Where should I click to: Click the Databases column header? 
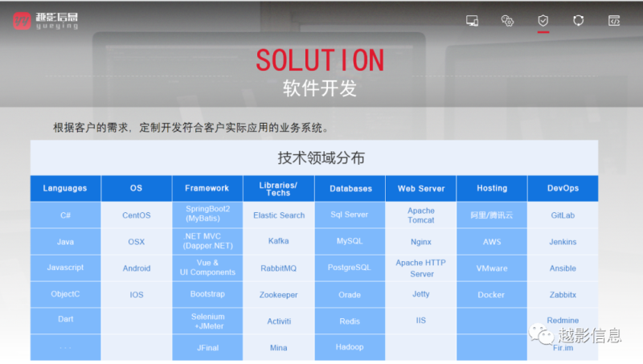tap(350, 188)
